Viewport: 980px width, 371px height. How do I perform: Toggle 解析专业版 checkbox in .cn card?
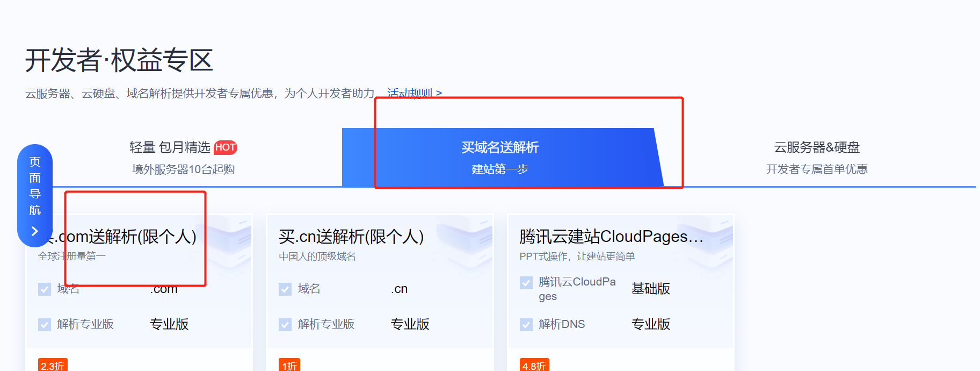tap(285, 325)
